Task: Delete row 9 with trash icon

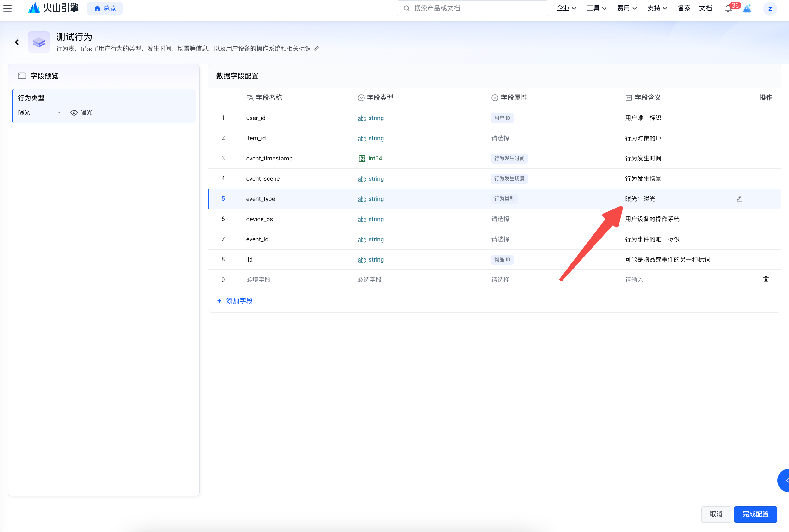Action: point(766,279)
